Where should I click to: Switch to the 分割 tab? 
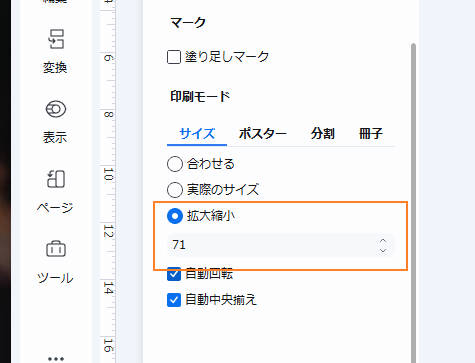point(322,134)
